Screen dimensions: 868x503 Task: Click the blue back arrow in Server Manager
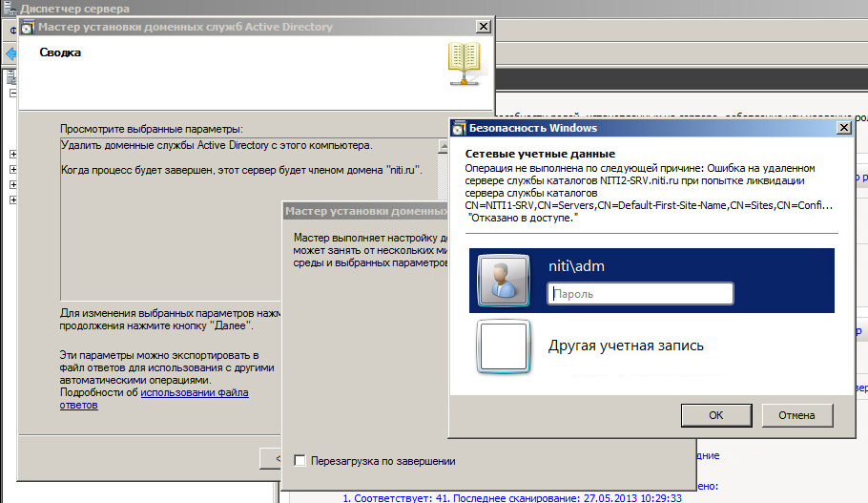pos(10,53)
